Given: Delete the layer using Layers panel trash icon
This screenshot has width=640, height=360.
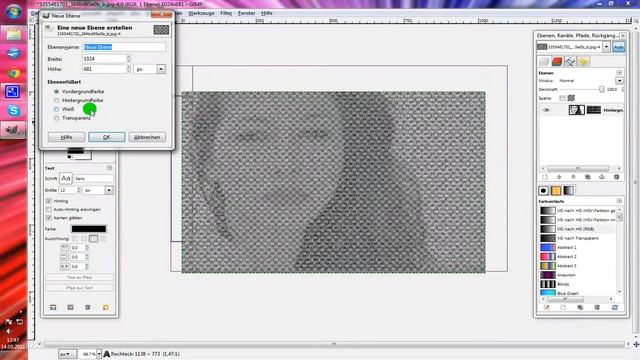Looking at the screenshot, I should click(x=616, y=177).
